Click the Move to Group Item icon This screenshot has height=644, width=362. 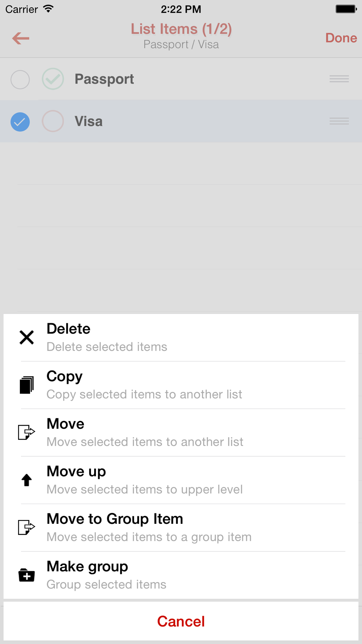(x=26, y=527)
